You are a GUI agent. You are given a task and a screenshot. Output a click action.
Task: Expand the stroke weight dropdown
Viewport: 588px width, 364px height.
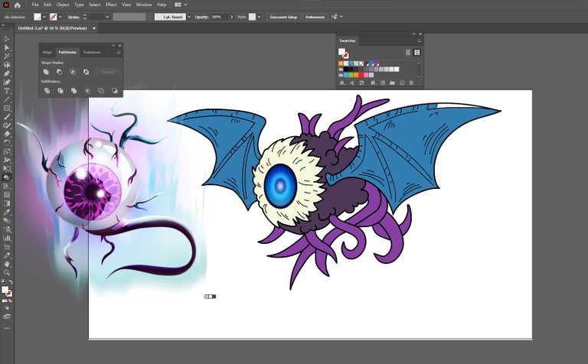pyautogui.click(x=107, y=17)
